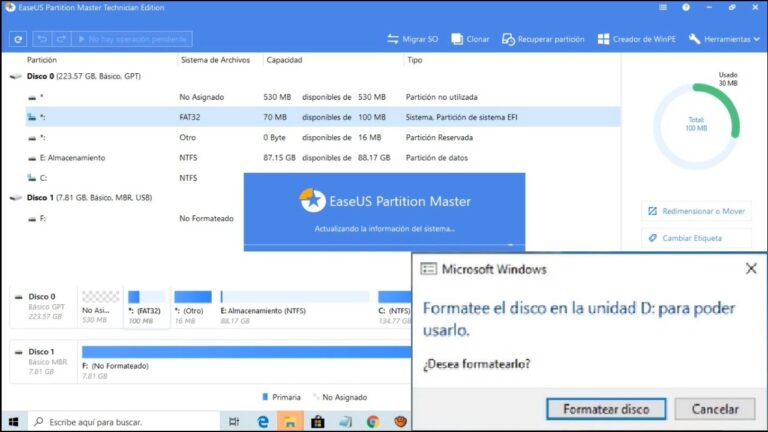Image resolution: width=768 pixels, height=432 pixels.
Task: Run pending operations play button
Action: [132, 39]
